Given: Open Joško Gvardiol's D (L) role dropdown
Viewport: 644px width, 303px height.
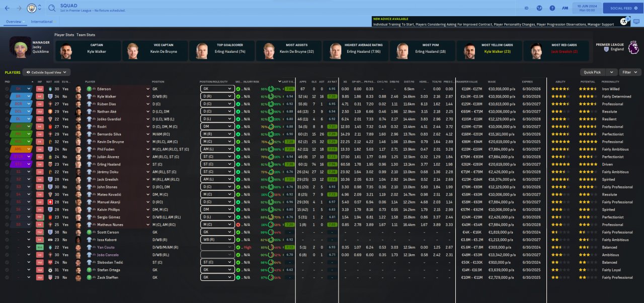Looking at the screenshot, I should tap(217, 119).
